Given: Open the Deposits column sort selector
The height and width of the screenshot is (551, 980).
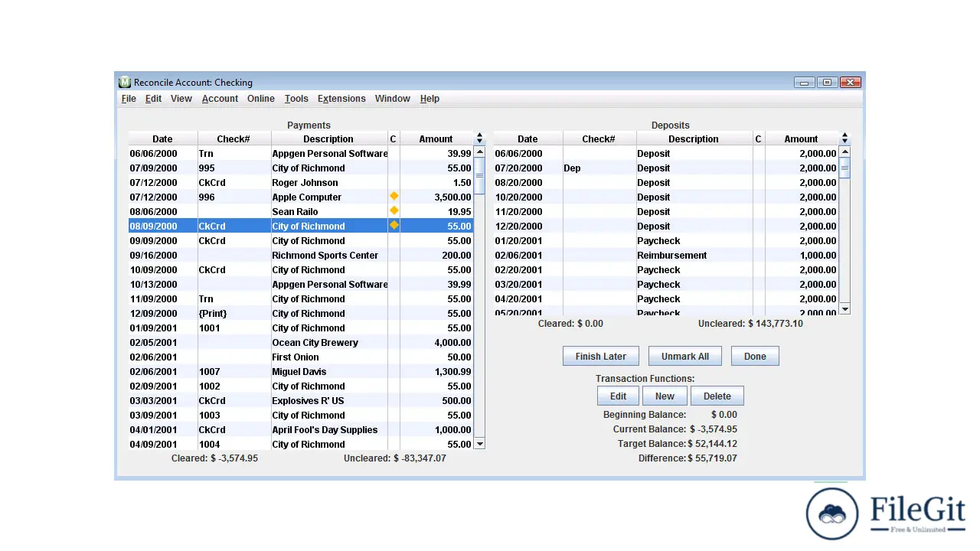Looking at the screenshot, I should click(x=844, y=139).
